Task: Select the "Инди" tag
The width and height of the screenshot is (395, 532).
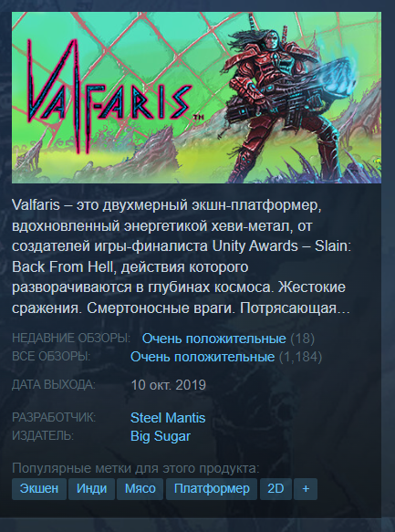Action: [91, 489]
